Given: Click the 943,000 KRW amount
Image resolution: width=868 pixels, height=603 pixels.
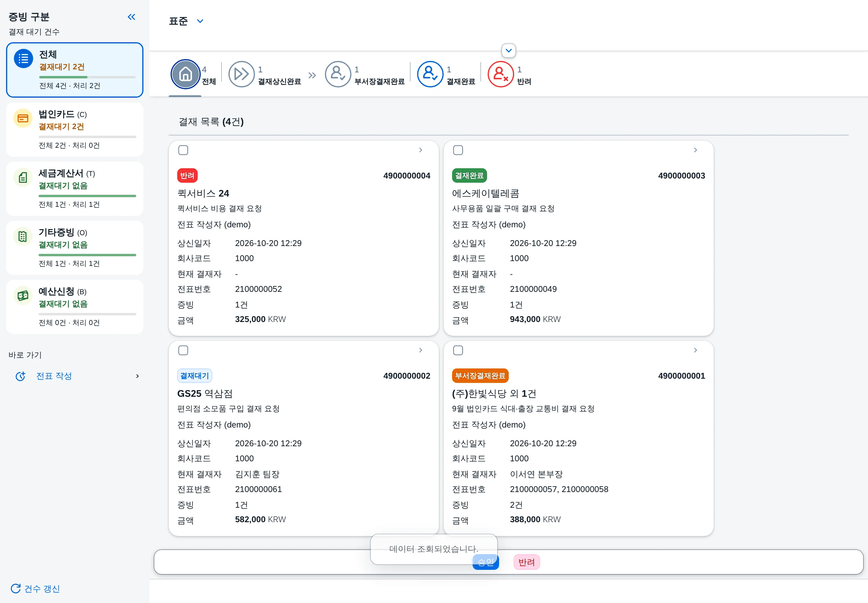Looking at the screenshot, I should (535, 319).
